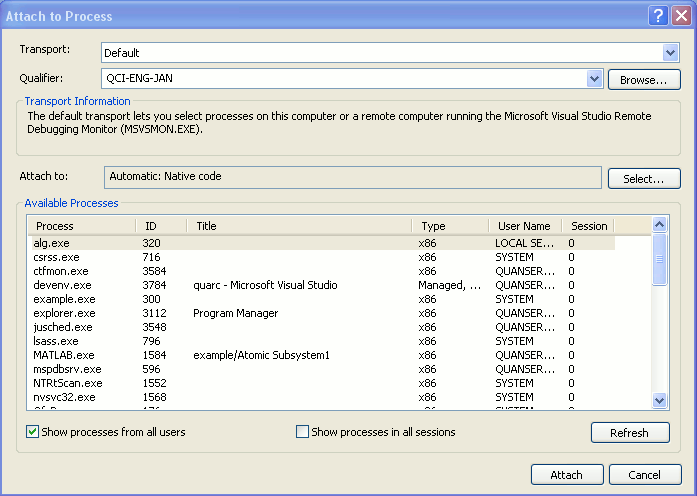Sort processes by ID column header
This screenshot has height=496, width=697.
[162, 226]
